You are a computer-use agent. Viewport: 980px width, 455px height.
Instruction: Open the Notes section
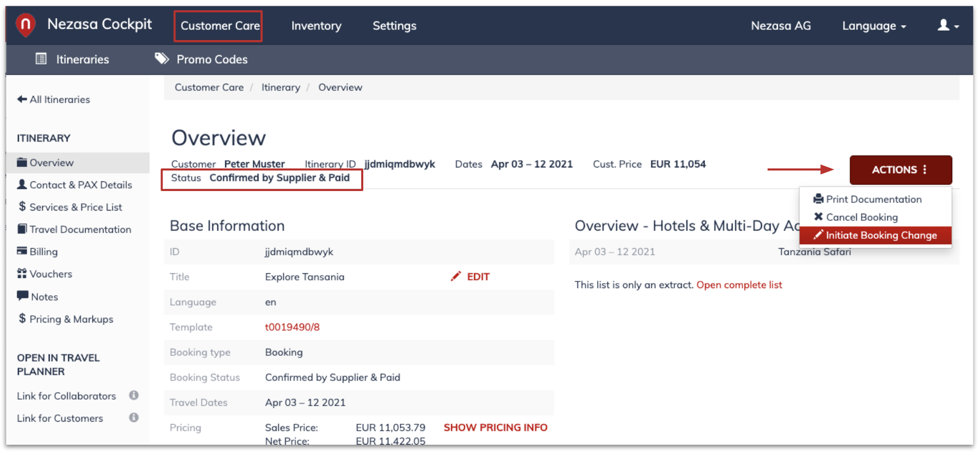[x=45, y=297]
